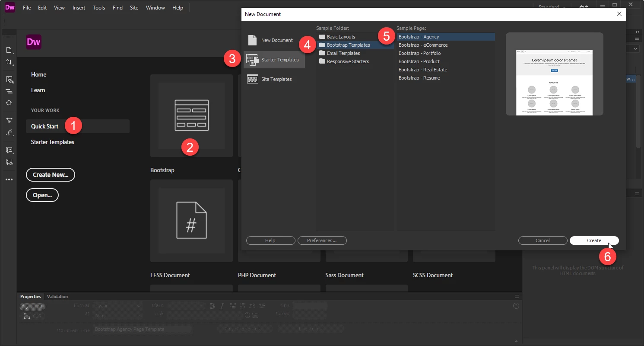Click the Create New... button
644x346 pixels.
pos(51,175)
